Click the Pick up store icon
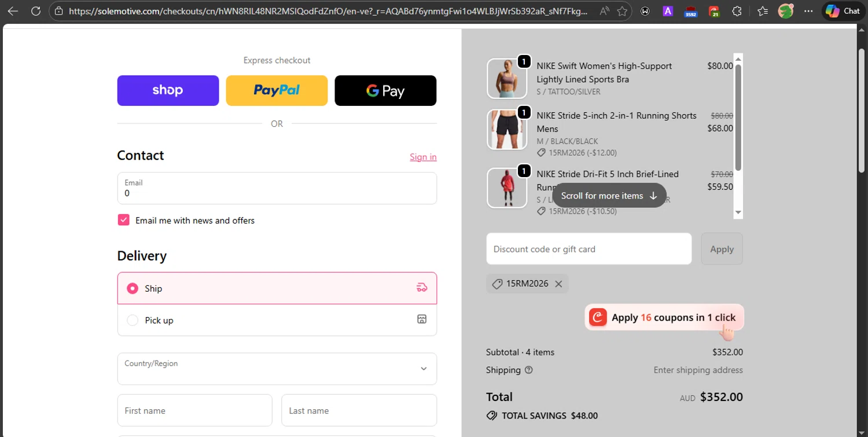Viewport: 868px width, 437px height. pos(422,320)
